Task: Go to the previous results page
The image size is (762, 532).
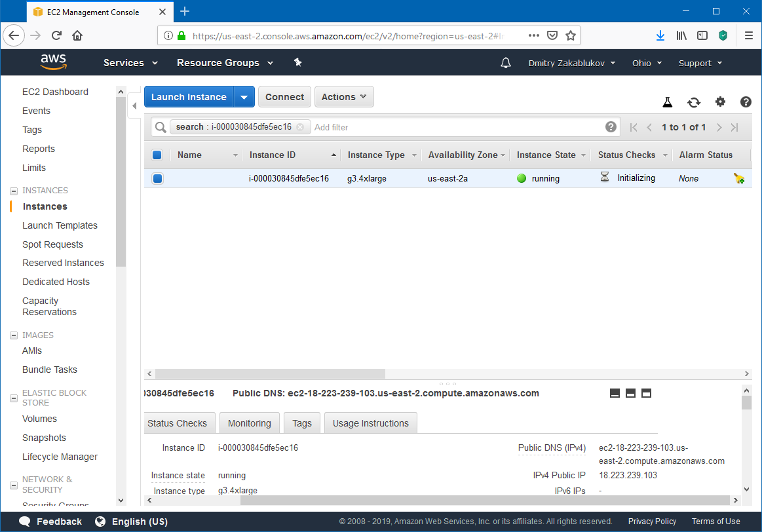Action: tap(649, 127)
